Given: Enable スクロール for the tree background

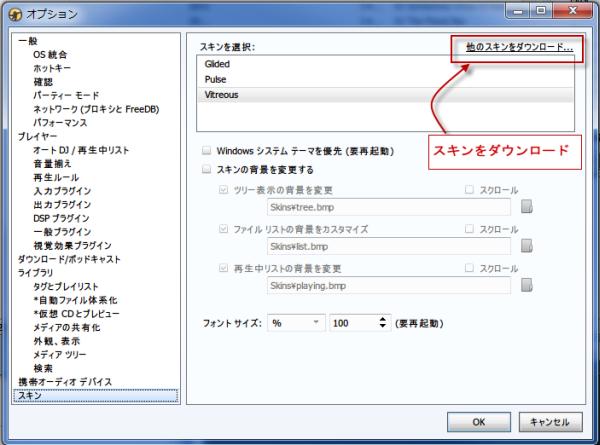Looking at the screenshot, I should tap(469, 189).
